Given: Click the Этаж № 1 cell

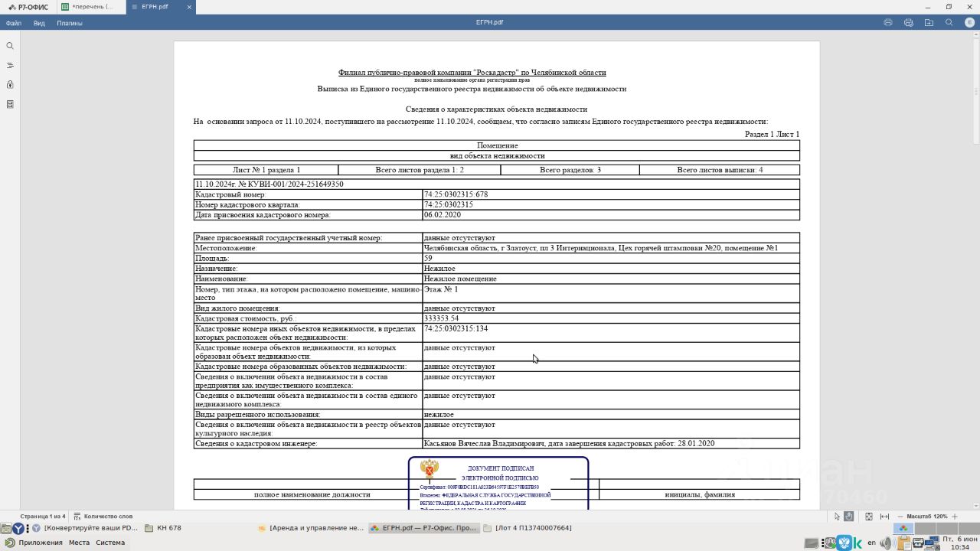Looking at the screenshot, I should click(611, 293).
